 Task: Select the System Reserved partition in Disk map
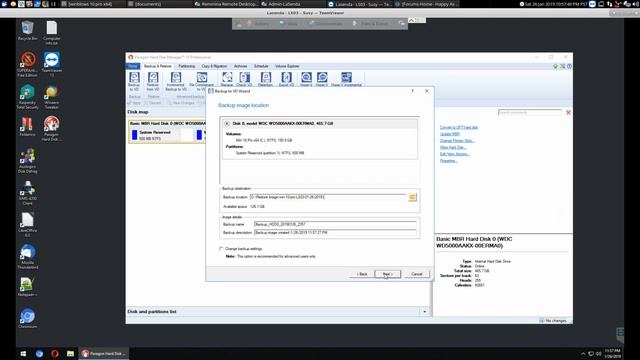click(x=155, y=135)
